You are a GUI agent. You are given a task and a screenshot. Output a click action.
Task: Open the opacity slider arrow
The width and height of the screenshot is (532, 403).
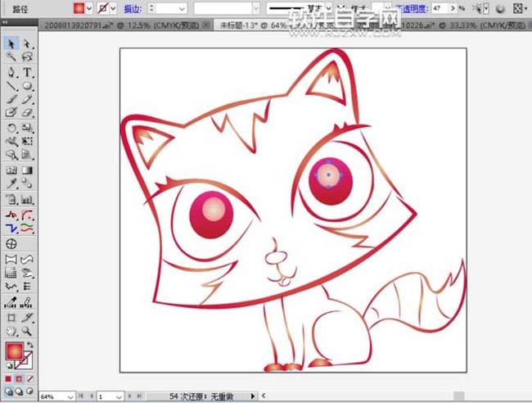[453, 8]
